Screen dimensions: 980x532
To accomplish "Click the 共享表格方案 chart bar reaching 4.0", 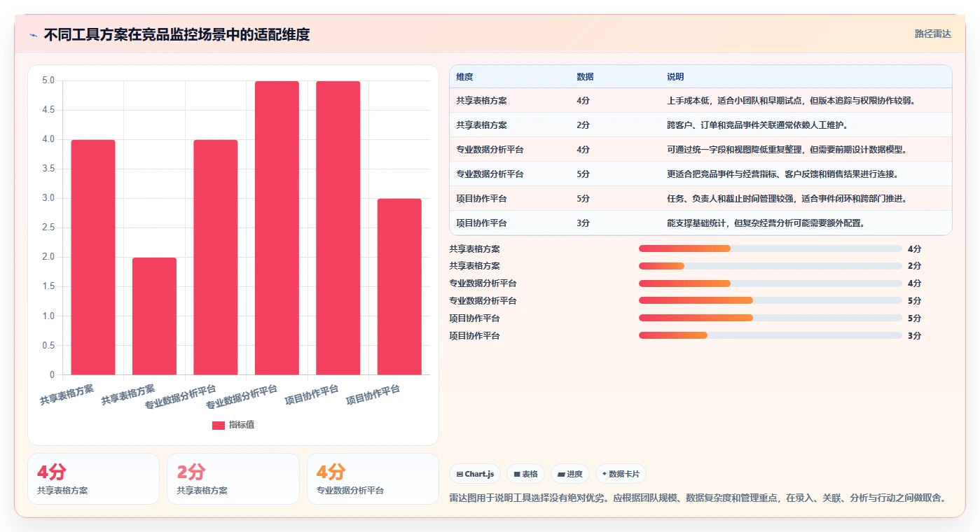I will (x=93, y=258).
